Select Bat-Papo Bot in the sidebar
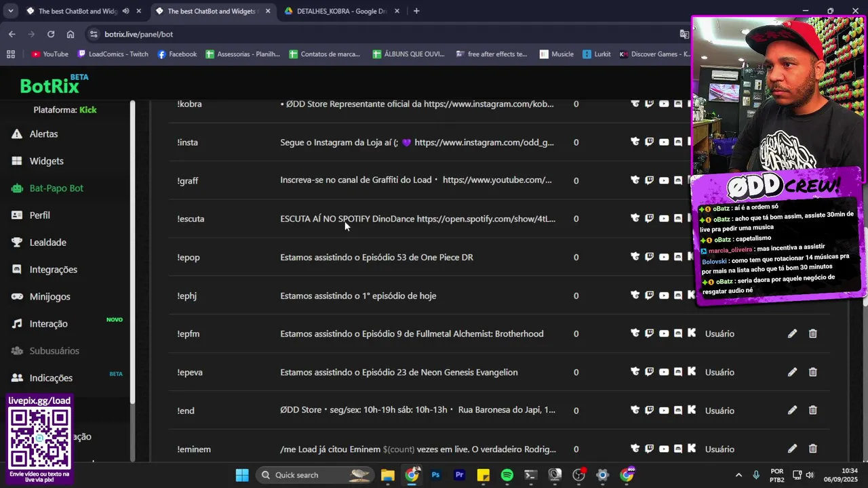The height and width of the screenshot is (488, 868). [56, 188]
